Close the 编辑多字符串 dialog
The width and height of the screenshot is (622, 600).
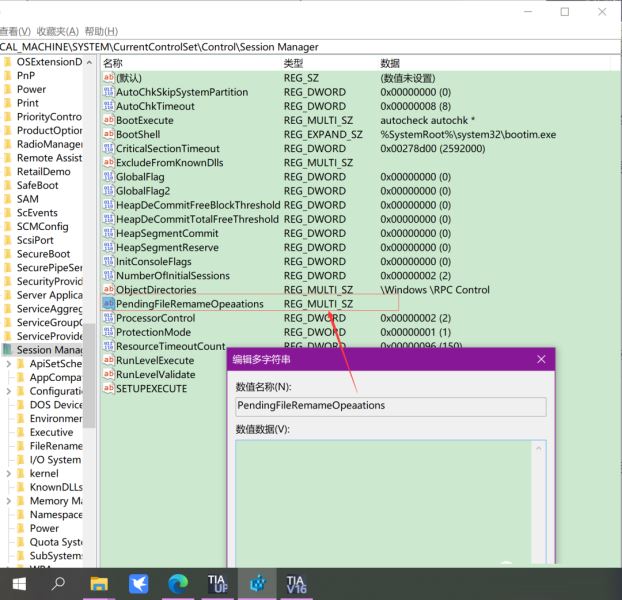click(541, 359)
